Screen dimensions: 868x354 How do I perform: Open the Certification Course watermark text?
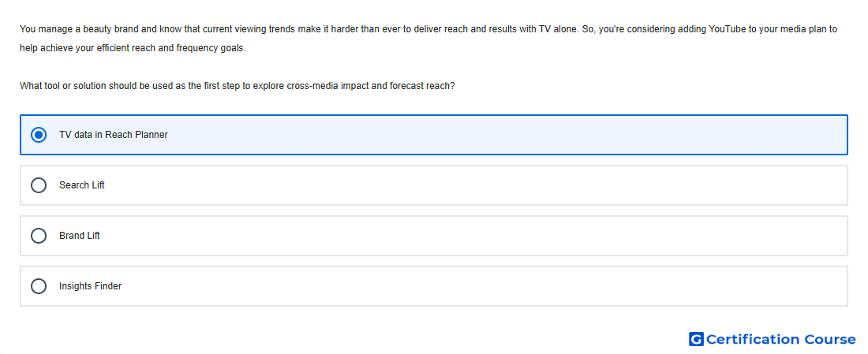coord(780,339)
